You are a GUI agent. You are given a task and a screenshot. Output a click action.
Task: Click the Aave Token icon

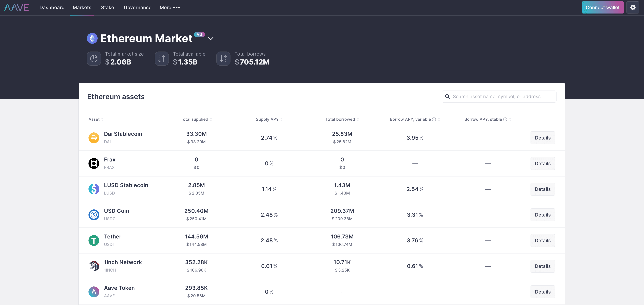point(94,291)
